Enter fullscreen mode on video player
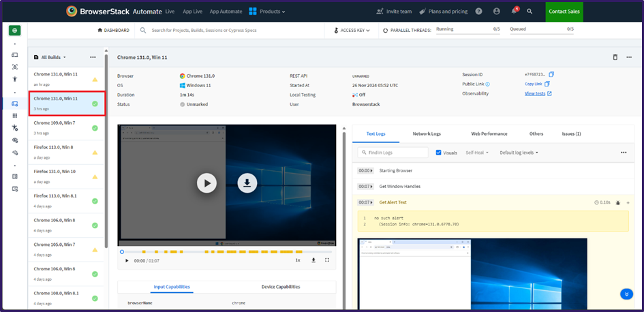Image resolution: width=644 pixels, height=312 pixels. tap(327, 260)
